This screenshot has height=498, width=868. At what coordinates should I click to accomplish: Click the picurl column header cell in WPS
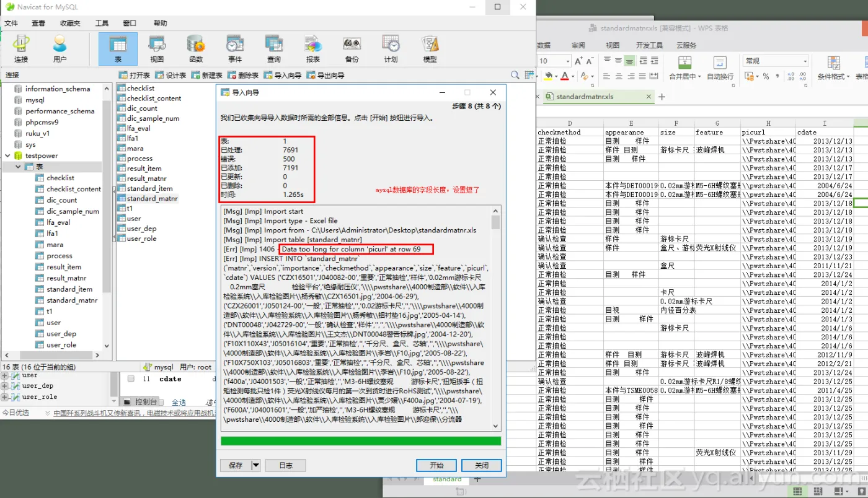tap(768, 132)
